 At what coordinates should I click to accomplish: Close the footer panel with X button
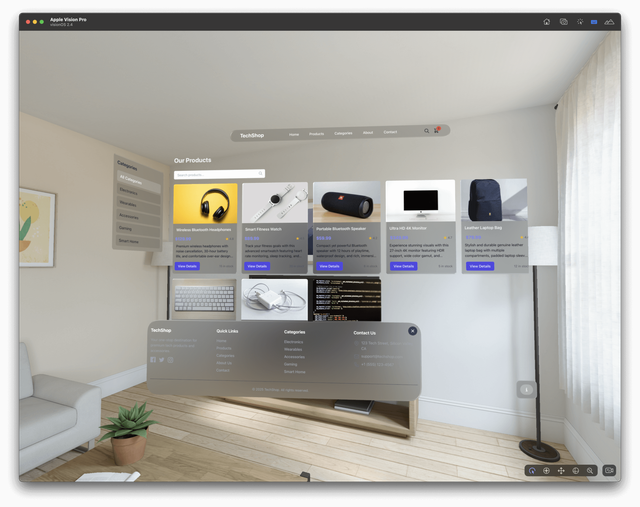412,331
